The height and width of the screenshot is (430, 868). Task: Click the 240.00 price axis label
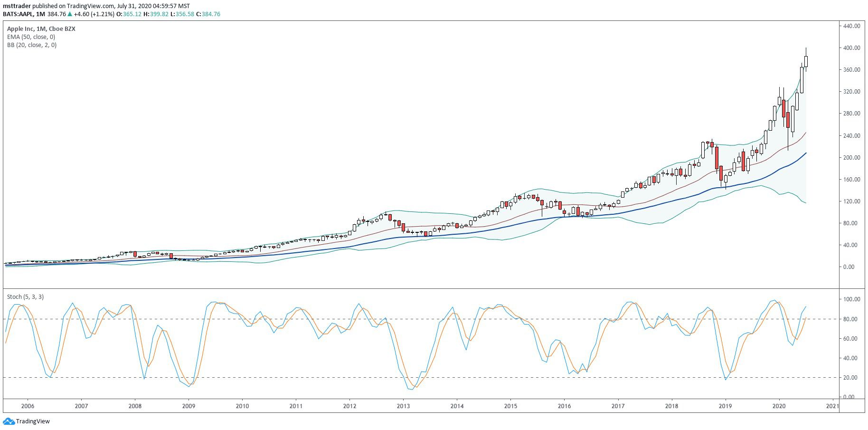pos(851,136)
